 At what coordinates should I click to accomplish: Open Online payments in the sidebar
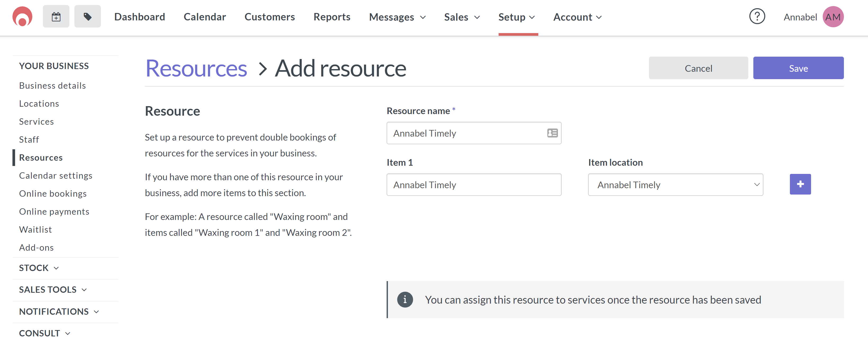54,211
